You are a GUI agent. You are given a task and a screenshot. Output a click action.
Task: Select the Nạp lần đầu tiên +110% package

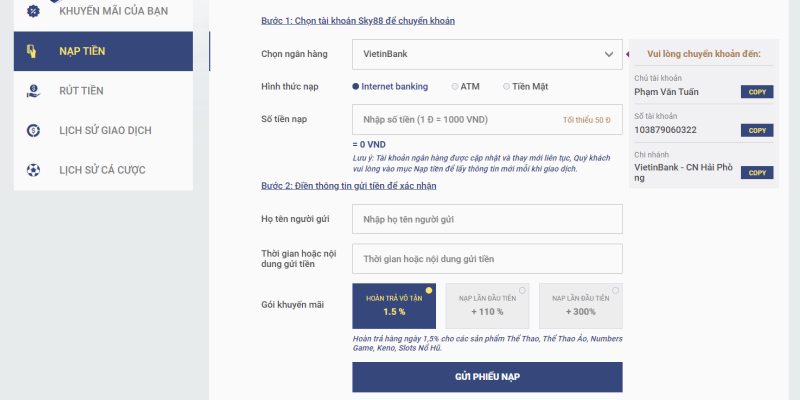[487, 305]
